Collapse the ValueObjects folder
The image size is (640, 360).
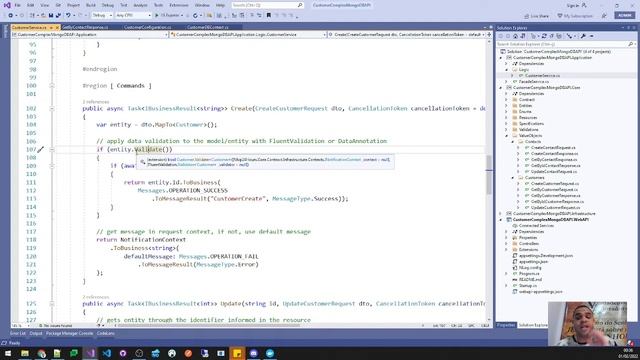coord(507,136)
